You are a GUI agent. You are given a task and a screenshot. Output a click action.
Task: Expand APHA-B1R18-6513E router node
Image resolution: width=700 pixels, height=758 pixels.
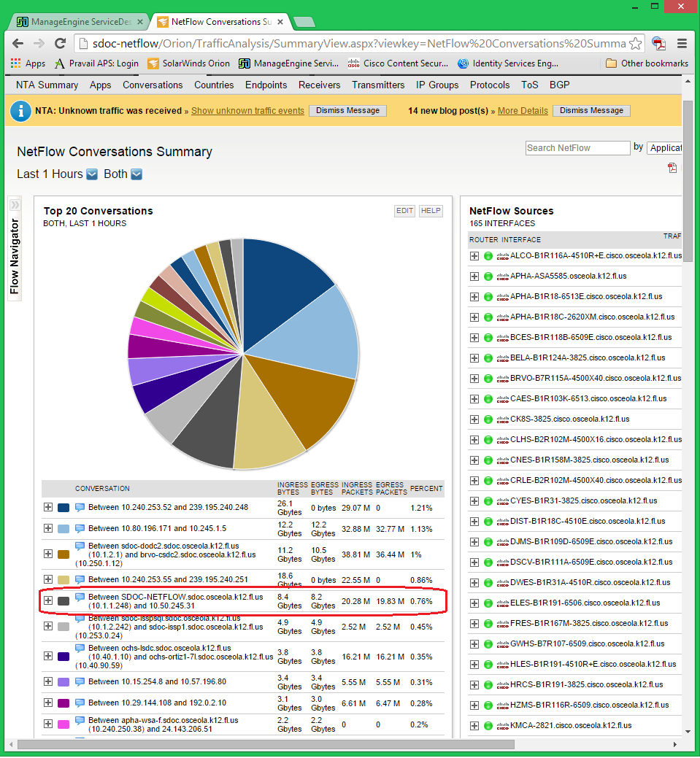(474, 297)
